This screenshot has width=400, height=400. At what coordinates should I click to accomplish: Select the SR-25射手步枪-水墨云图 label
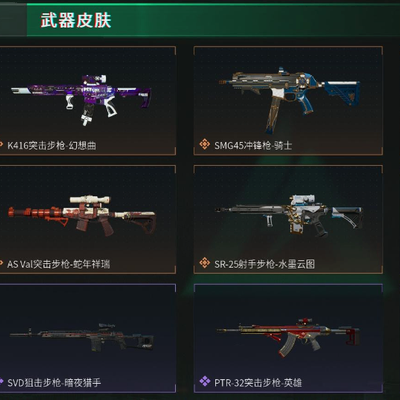pyautogui.click(x=264, y=264)
